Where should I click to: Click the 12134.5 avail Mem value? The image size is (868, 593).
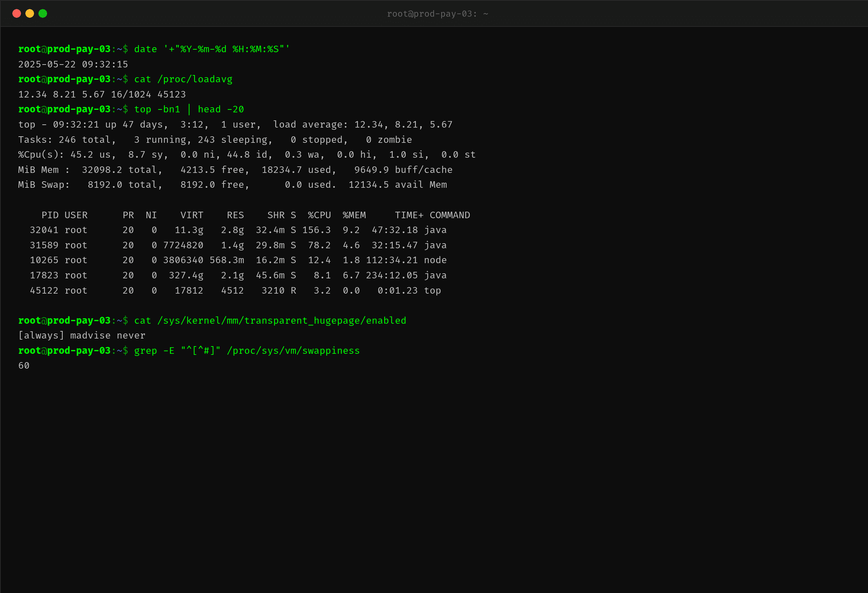397,184
